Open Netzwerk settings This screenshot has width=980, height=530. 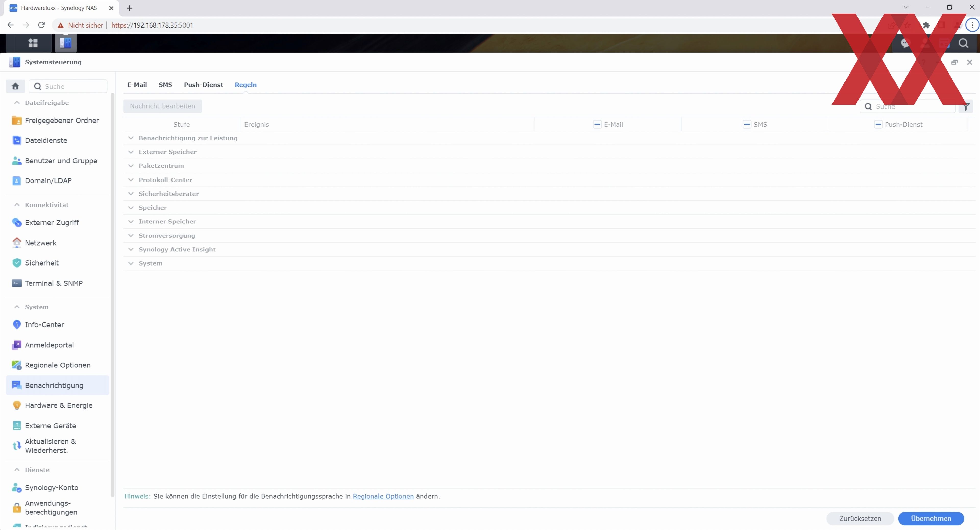click(58, 243)
